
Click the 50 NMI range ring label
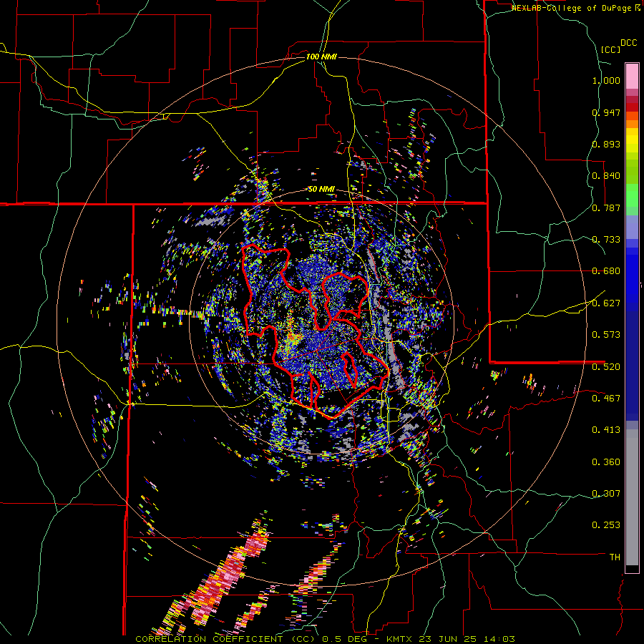tap(321, 190)
